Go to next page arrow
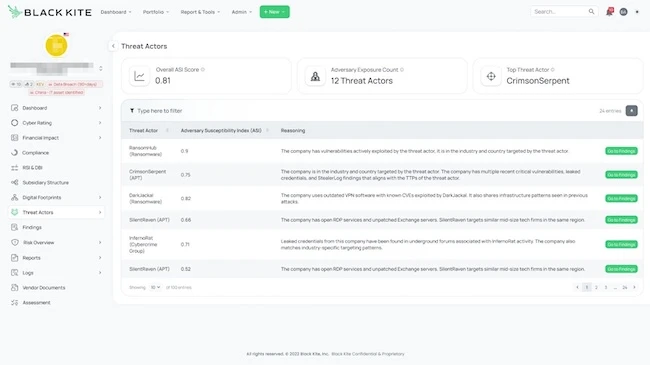650x365 pixels. [634, 287]
